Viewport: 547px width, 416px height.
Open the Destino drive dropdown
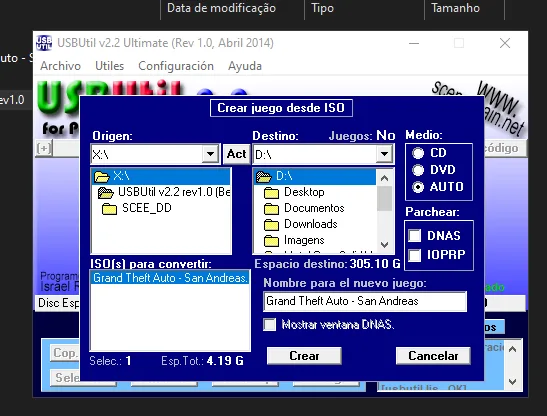click(x=384, y=154)
